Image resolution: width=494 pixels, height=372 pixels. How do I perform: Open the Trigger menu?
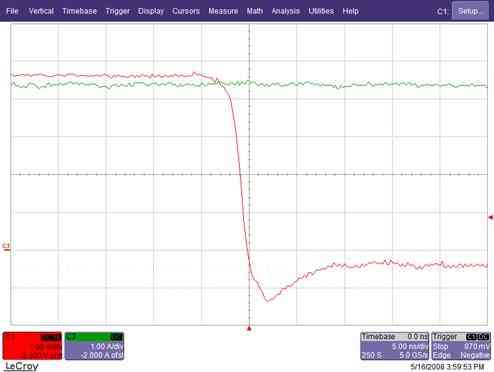click(x=117, y=11)
